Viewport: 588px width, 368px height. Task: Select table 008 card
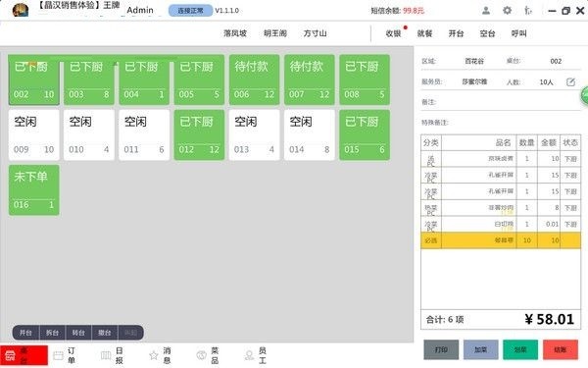(365, 80)
